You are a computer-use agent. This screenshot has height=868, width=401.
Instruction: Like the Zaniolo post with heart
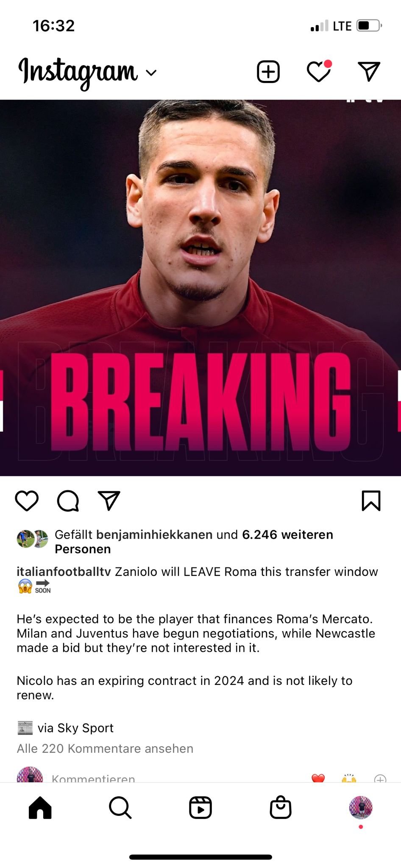pos(27,501)
